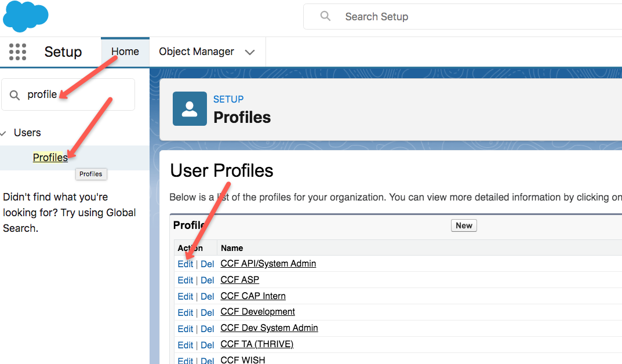Click the New profile button
The height and width of the screenshot is (364, 622).
point(464,225)
